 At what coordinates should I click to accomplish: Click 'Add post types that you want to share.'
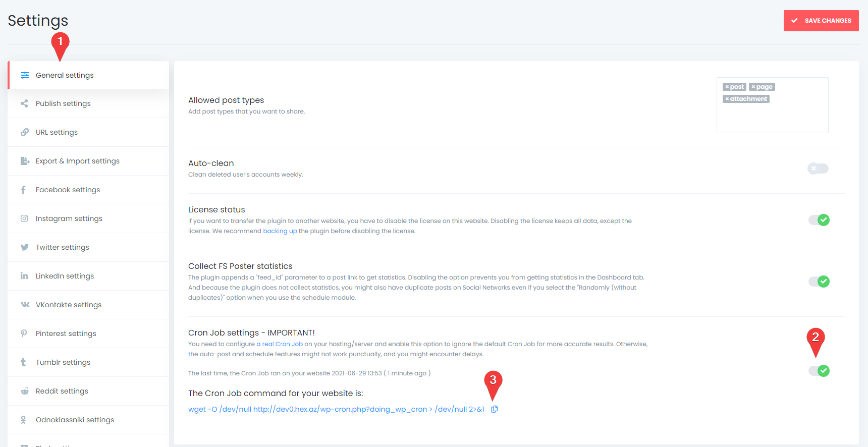click(x=247, y=111)
